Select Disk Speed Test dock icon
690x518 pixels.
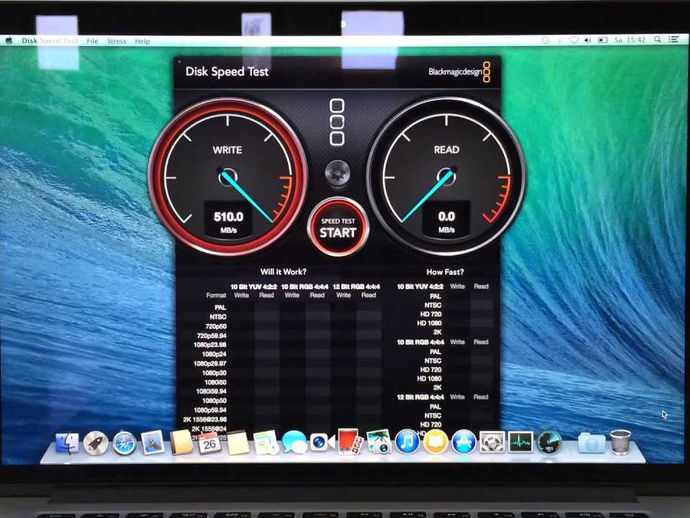pyautogui.click(x=549, y=442)
